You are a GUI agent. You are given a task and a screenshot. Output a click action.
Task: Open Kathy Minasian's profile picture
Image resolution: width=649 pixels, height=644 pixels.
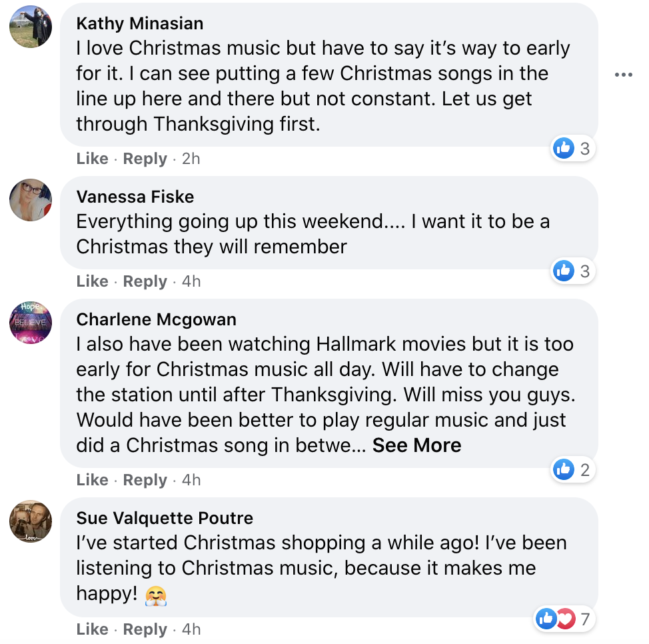(x=31, y=30)
